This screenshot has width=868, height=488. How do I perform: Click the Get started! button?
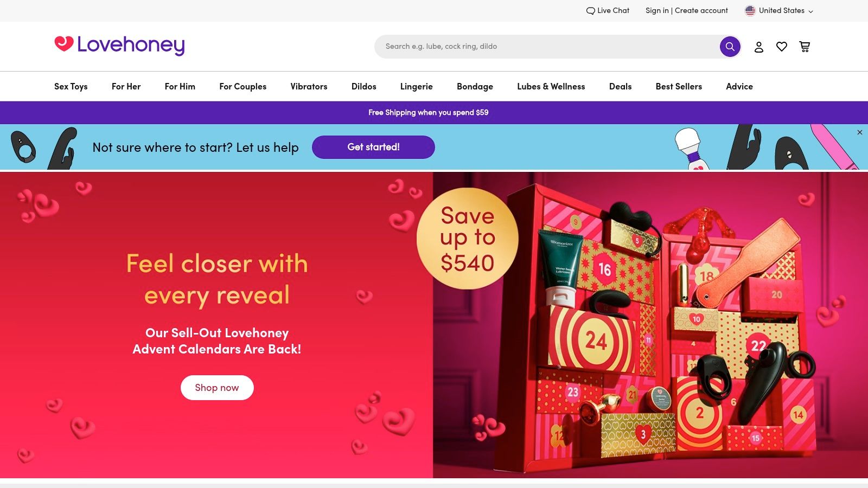(x=373, y=147)
